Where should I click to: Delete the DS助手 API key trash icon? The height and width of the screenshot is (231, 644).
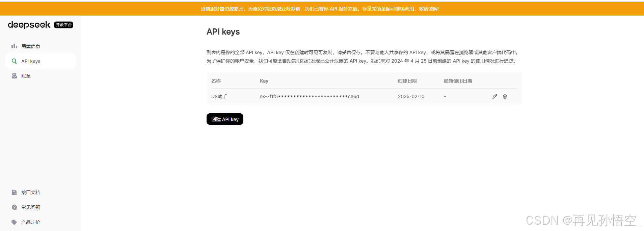pyautogui.click(x=505, y=96)
